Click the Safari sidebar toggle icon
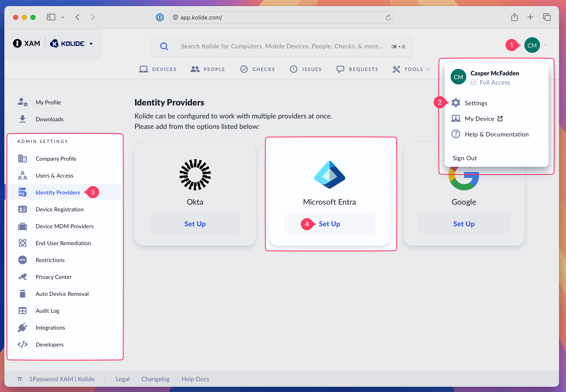The image size is (566, 392). pos(51,17)
